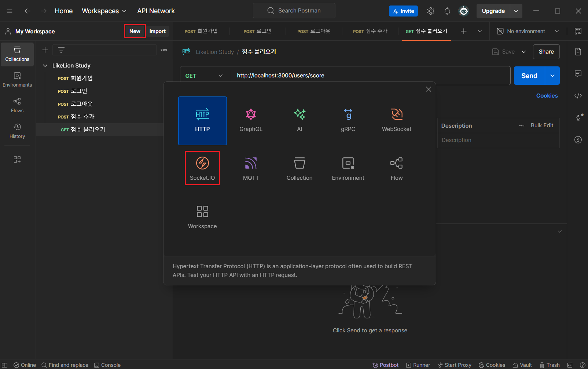Expand the Workspaces dropdown

pyautogui.click(x=104, y=11)
